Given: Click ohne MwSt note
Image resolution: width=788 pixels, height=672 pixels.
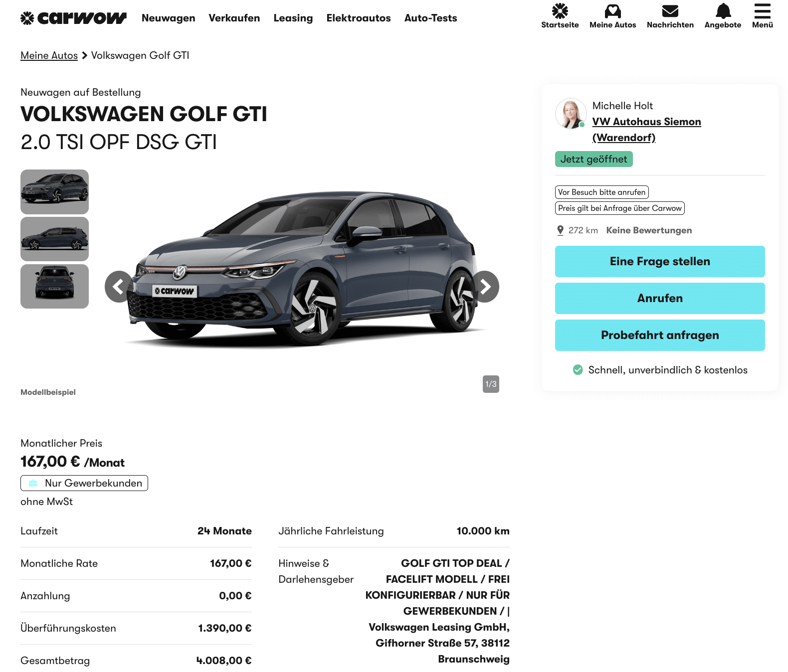Looking at the screenshot, I should pos(46,502).
